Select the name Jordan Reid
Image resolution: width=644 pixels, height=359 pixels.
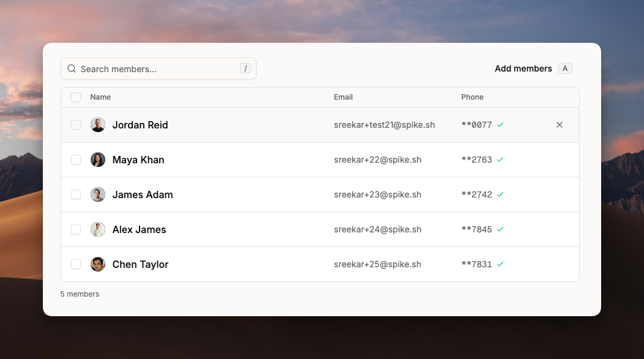click(x=140, y=125)
